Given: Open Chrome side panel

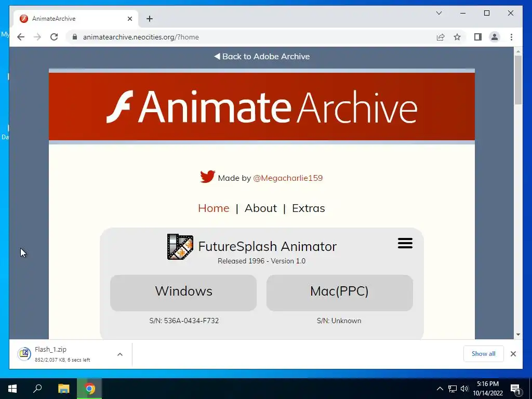Looking at the screenshot, I should [x=478, y=37].
